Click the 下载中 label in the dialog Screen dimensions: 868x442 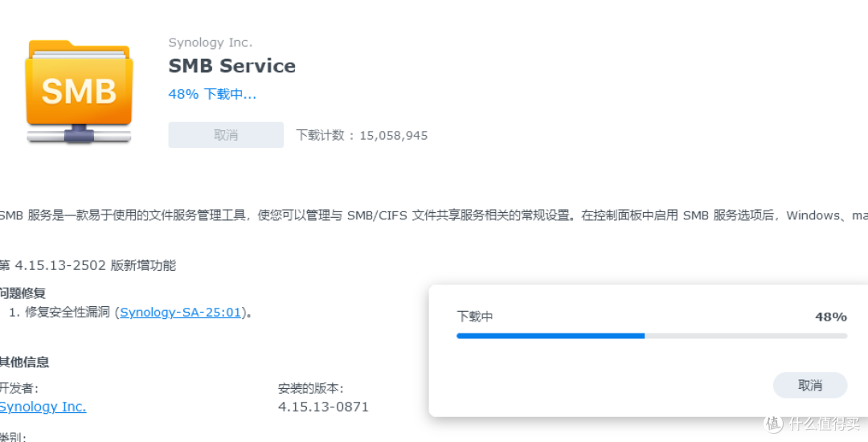(x=474, y=317)
